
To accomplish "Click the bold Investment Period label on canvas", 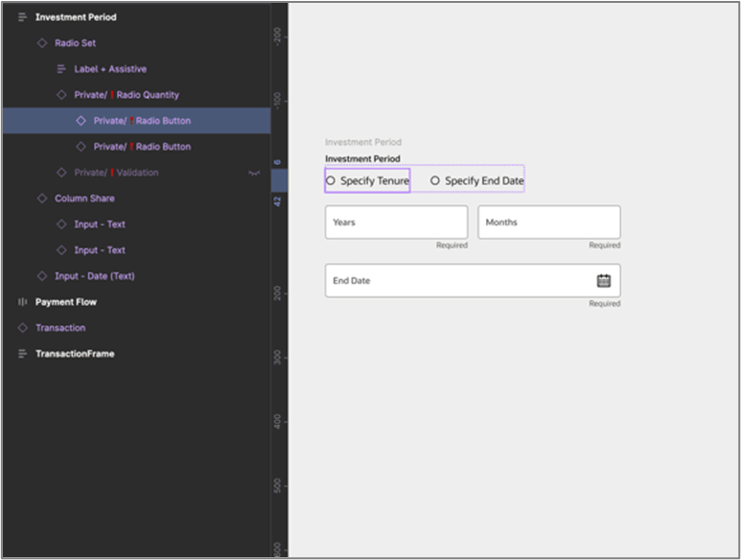I will tap(362, 159).
